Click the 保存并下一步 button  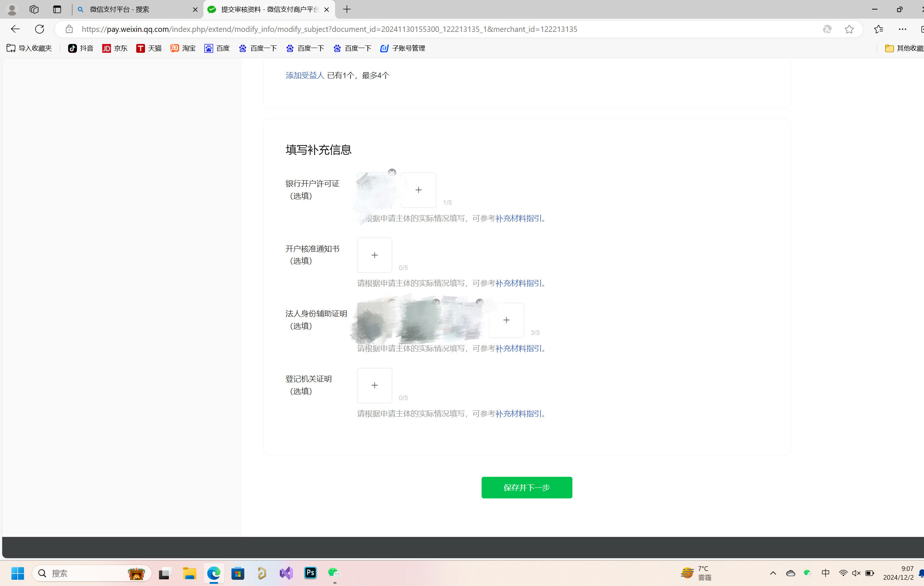pyautogui.click(x=527, y=487)
